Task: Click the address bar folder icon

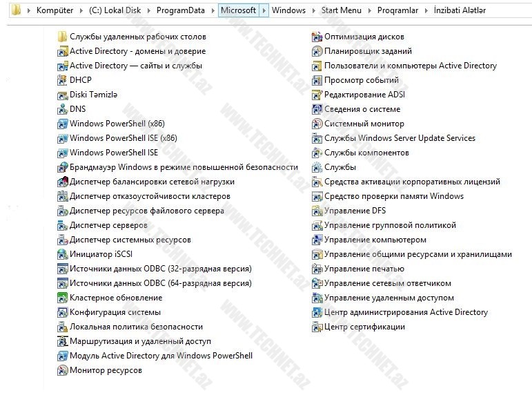Action: pyautogui.click(x=16, y=10)
